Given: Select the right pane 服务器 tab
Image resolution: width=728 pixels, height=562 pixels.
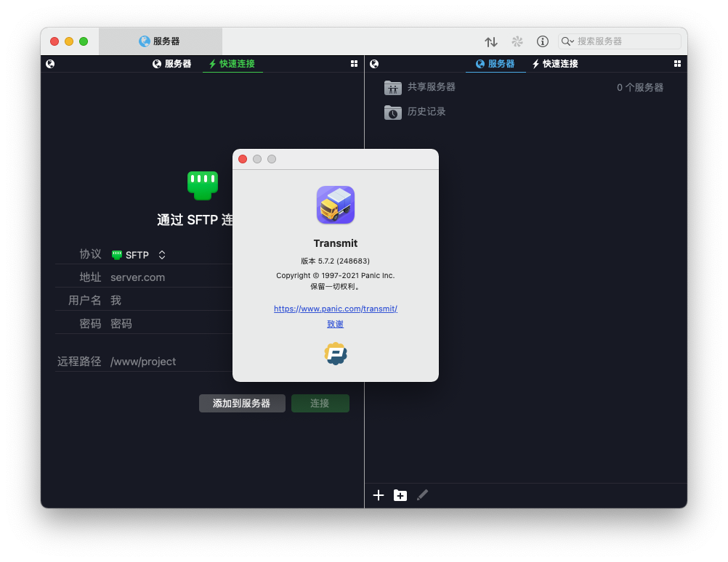Looking at the screenshot, I should point(496,64).
